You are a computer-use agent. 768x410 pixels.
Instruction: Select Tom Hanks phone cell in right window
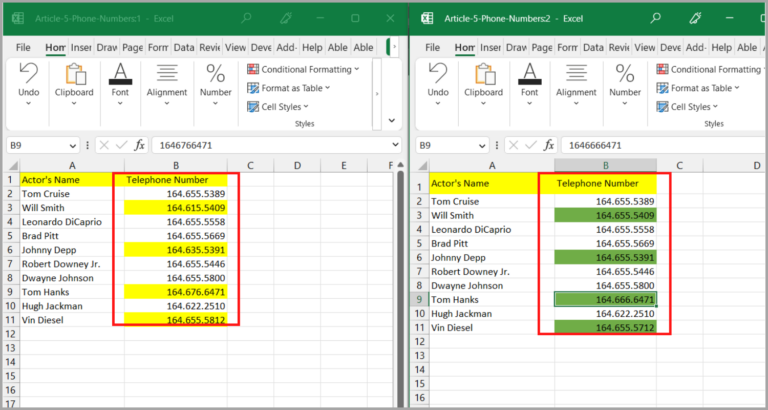click(605, 299)
